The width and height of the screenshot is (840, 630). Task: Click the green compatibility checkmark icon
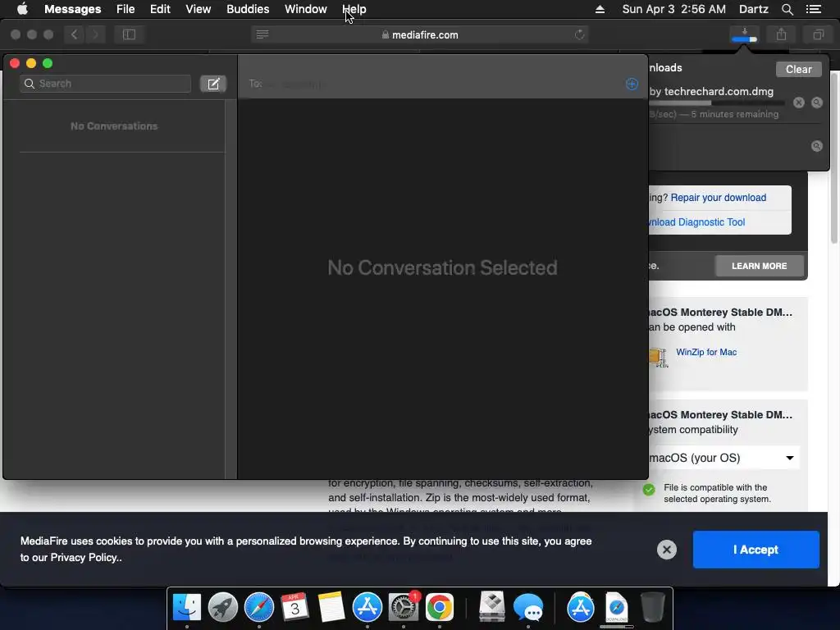(x=649, y=490)
